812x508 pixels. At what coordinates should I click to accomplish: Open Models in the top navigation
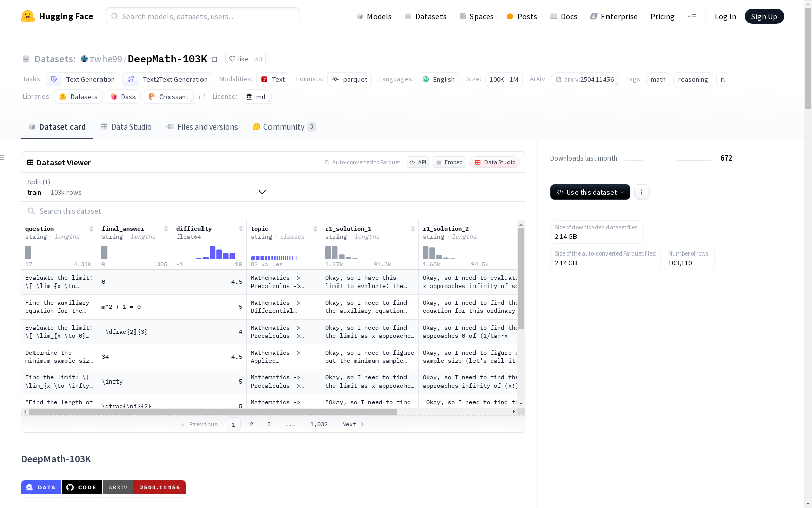[x=374, y=16]
